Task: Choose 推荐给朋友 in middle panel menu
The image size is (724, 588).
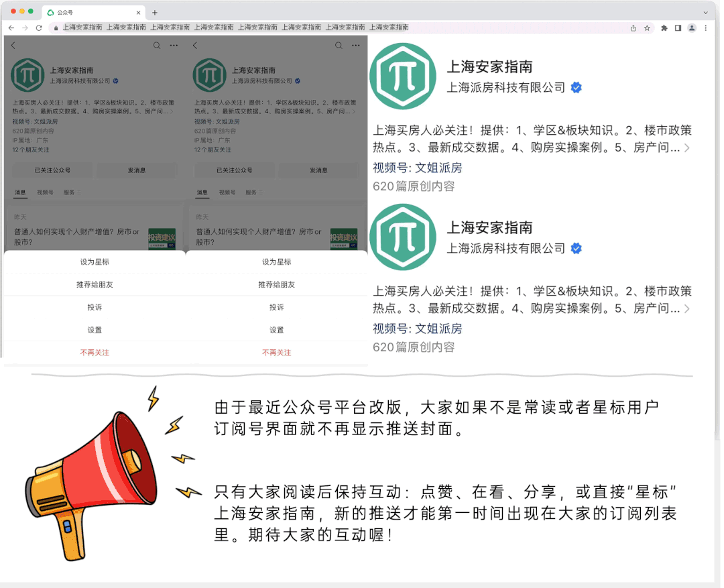Action: (277, 284)
